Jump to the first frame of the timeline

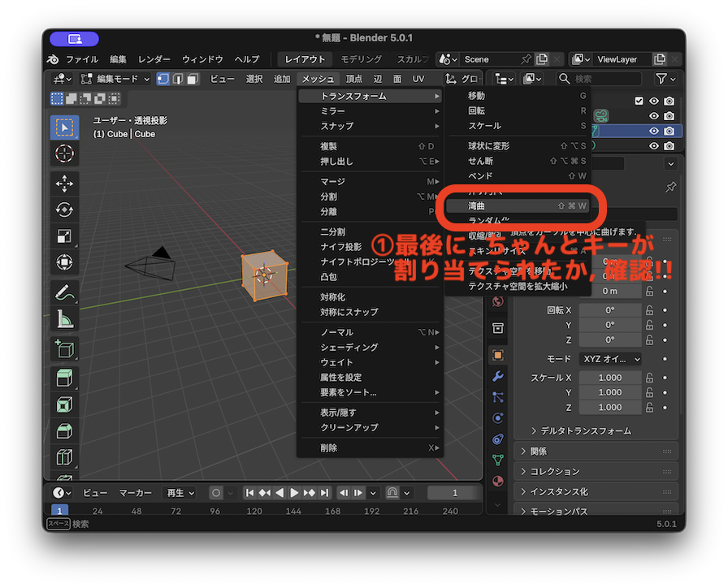[x=249, y=493]
